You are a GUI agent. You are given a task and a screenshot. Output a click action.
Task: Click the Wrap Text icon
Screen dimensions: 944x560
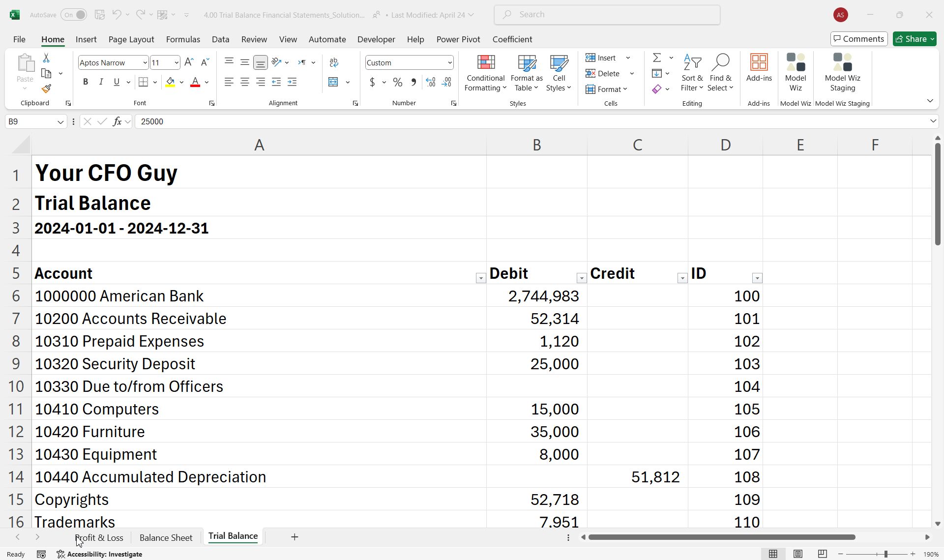(x=334, y=62)
